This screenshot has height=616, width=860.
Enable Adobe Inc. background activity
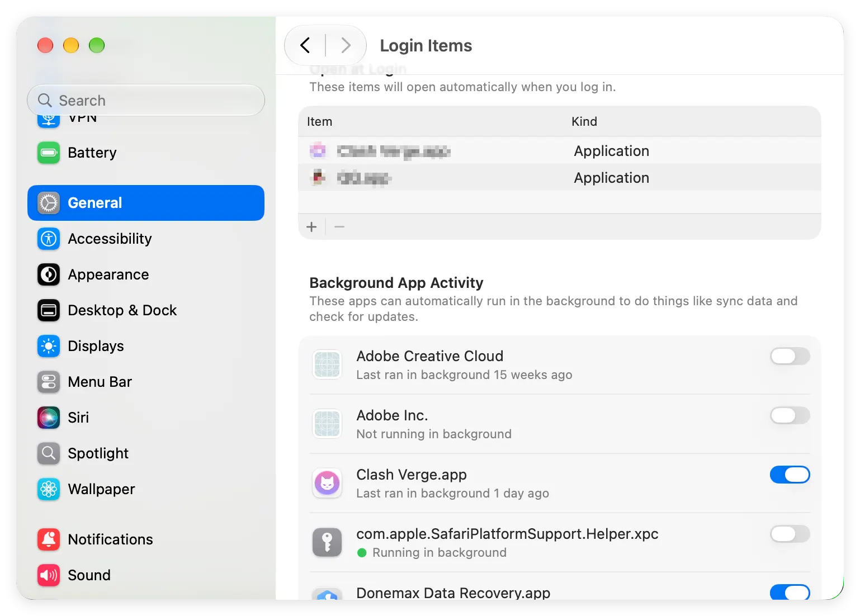point(790,415)
